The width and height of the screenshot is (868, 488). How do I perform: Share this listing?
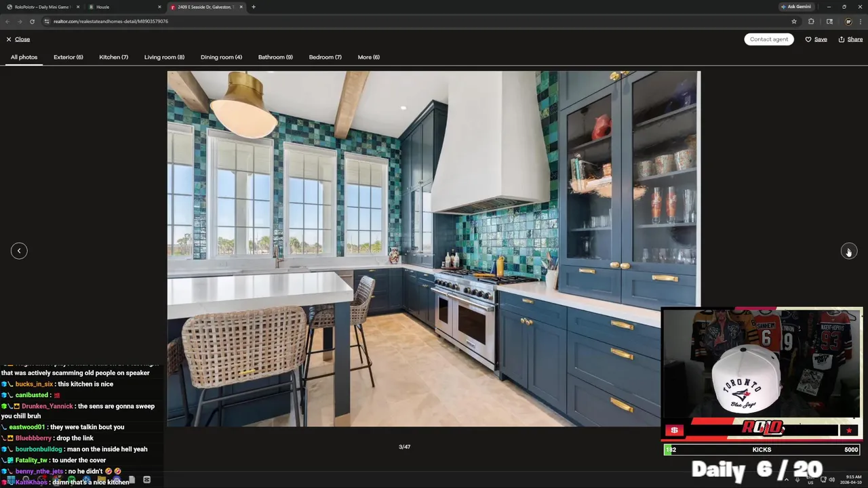850,39
